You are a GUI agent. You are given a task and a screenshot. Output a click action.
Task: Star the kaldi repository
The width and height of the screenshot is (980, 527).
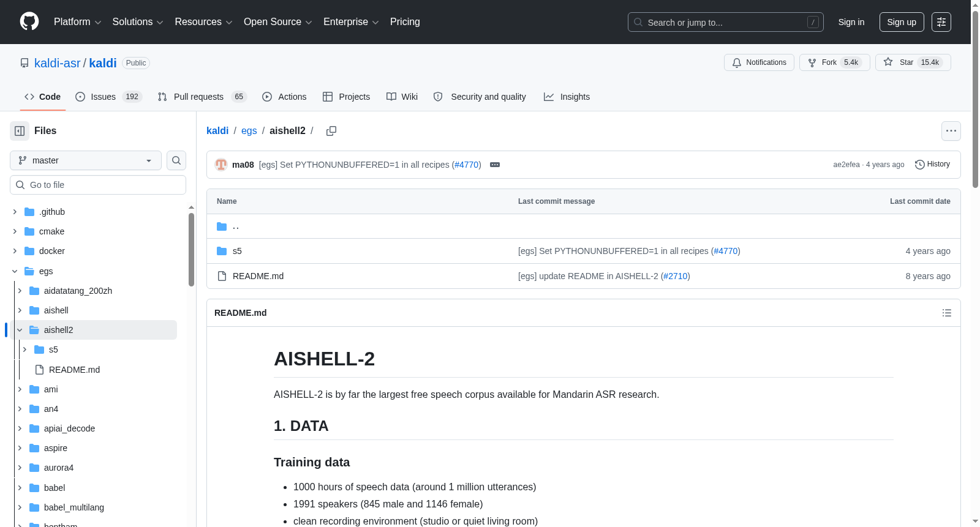(913, 62)
